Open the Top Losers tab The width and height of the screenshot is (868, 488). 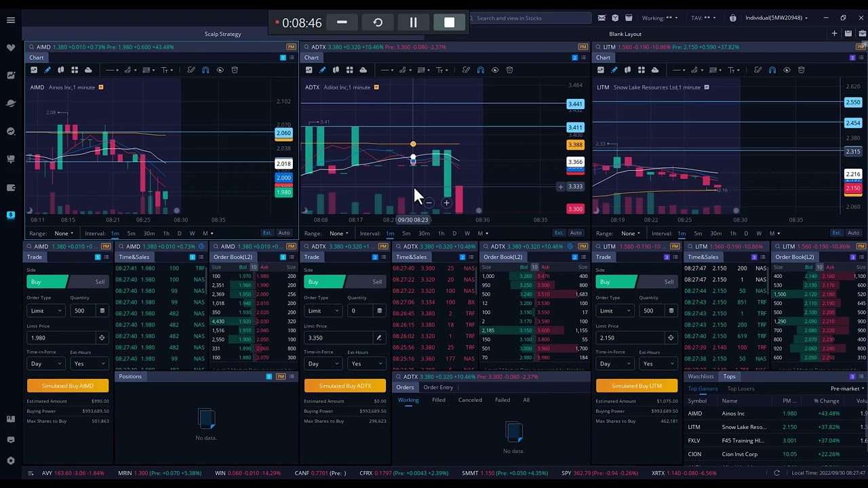click(x=741, y=388)
